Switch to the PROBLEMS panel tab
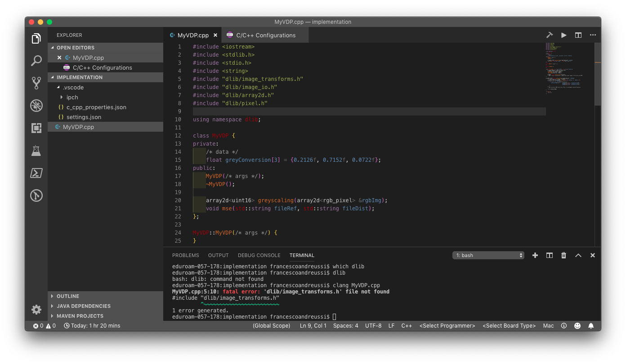626x364 pixels. tap(185, 255)
